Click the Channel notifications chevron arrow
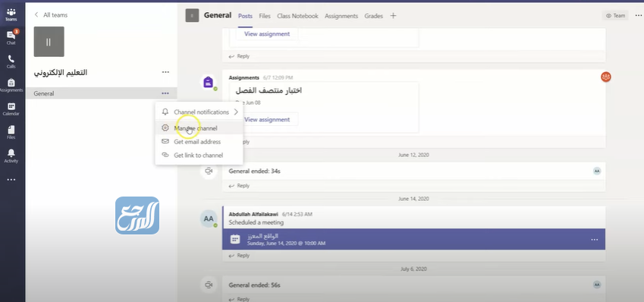Viewport: 644px width, 302px height. coord(236,112)
